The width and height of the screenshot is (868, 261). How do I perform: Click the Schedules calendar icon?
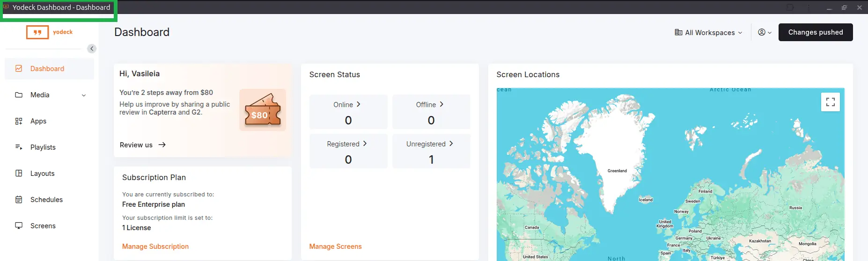[19, 200]
